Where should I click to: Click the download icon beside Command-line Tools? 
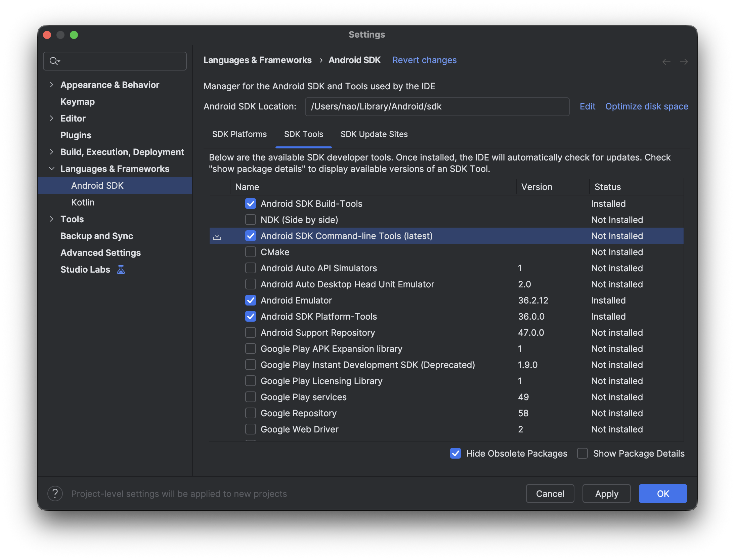click(x=217, y=236)
